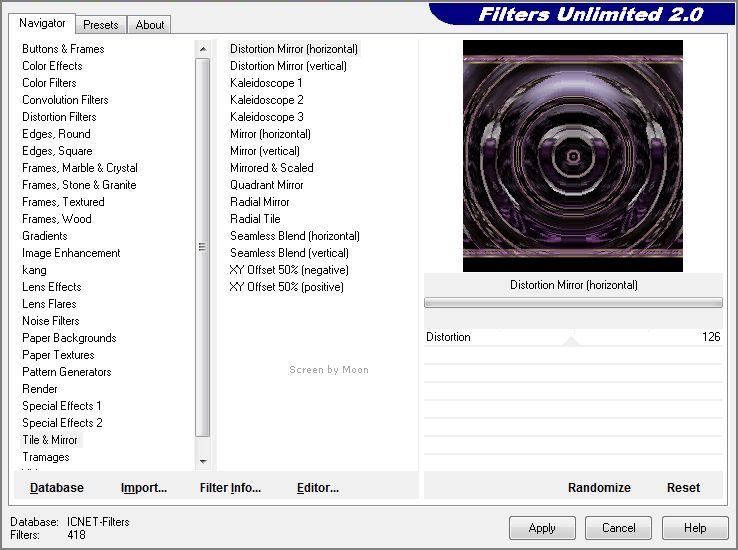Reset the filter parameters

(683, 488)
